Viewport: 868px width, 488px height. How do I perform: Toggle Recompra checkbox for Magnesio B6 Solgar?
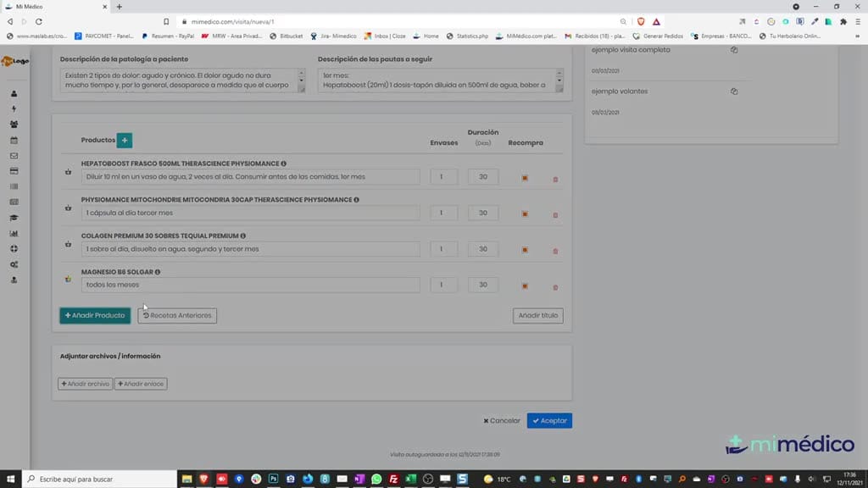tap(525, 286)
